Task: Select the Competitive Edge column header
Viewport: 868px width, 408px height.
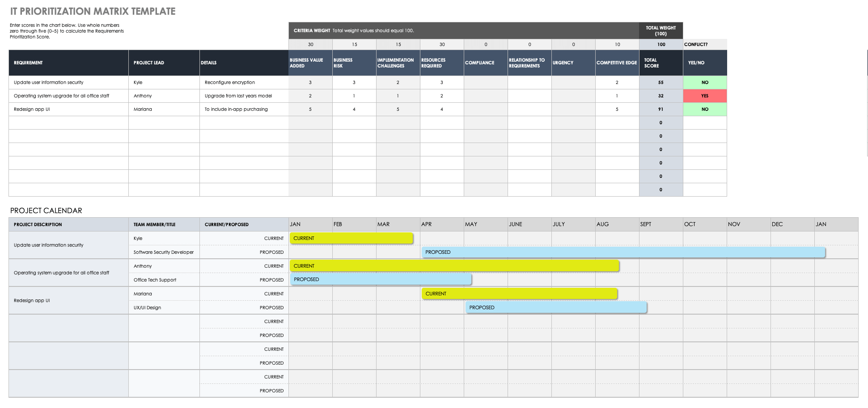Action: (617, 63)
